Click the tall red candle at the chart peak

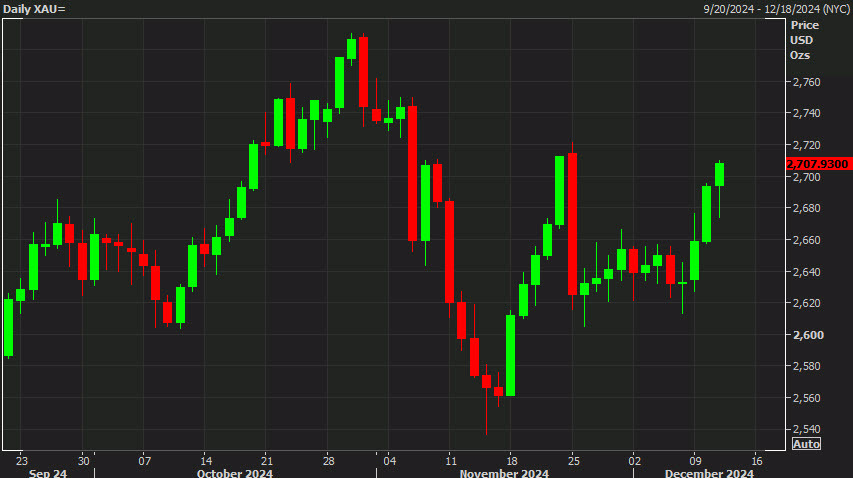363,72
